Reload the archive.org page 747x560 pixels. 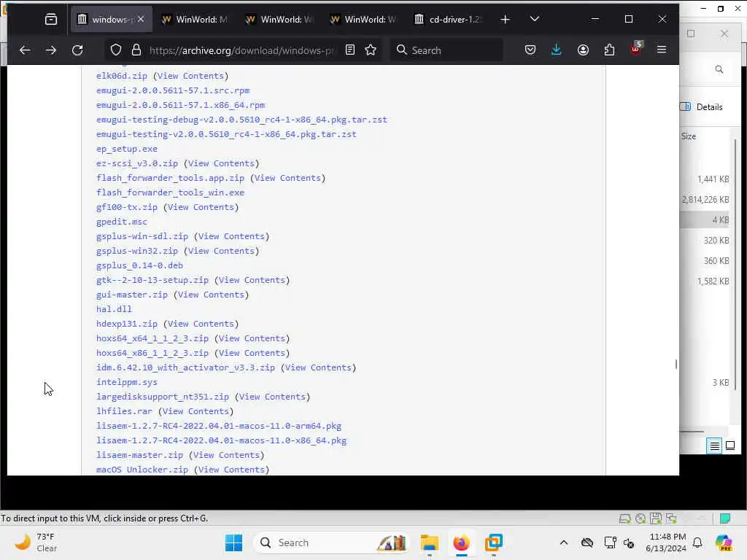[x=77, y=50]
